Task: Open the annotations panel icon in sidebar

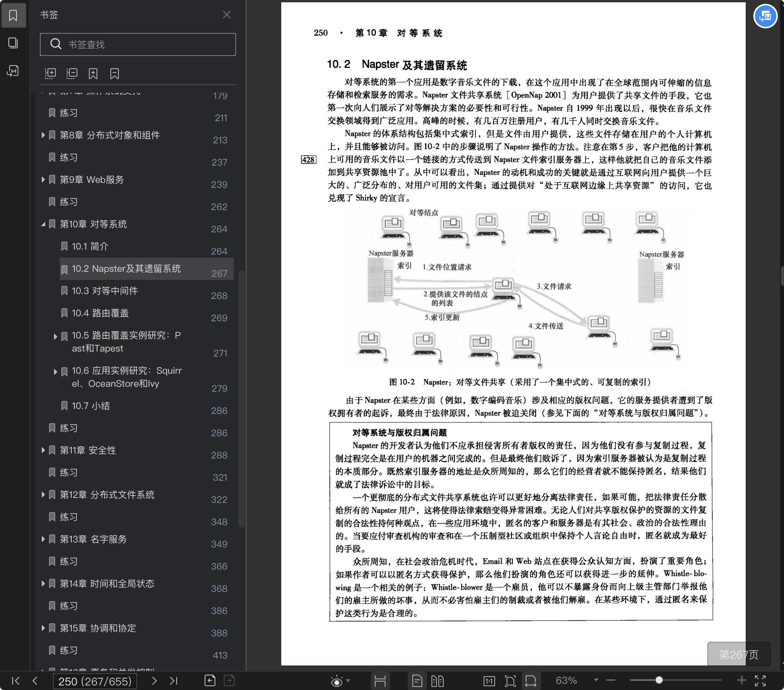Action: pos(13,71)
